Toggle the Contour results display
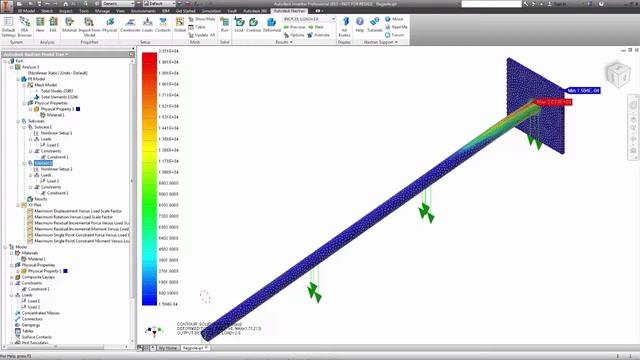 [x=253, y=24]
